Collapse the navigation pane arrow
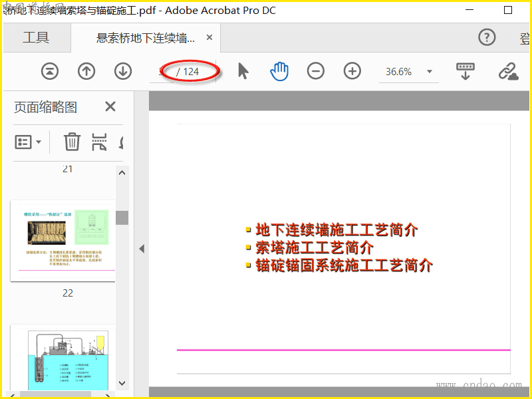This screenshot has height=399, width=532. (142, 249)
